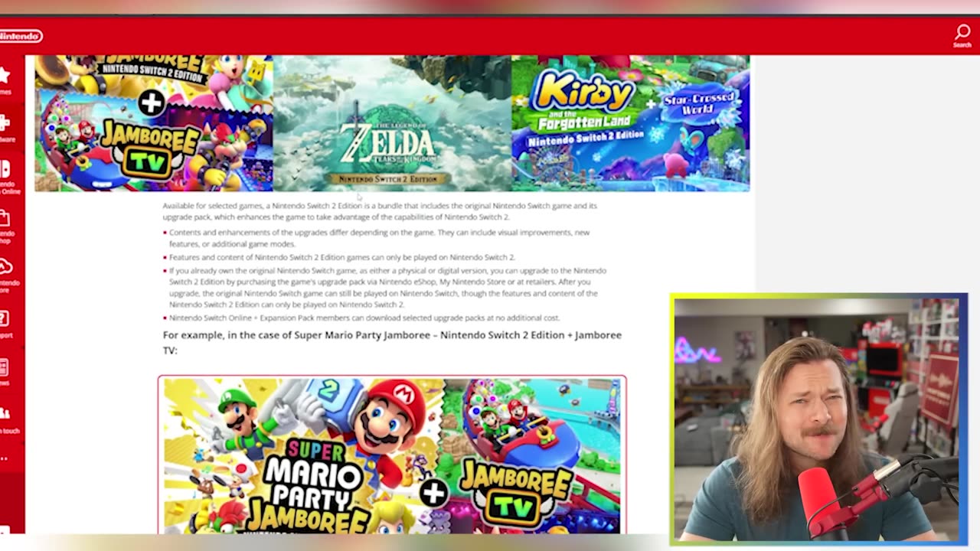Open the Kirby and the Forgotten Land banner
The image size is (980, 551).
(630, 122)
